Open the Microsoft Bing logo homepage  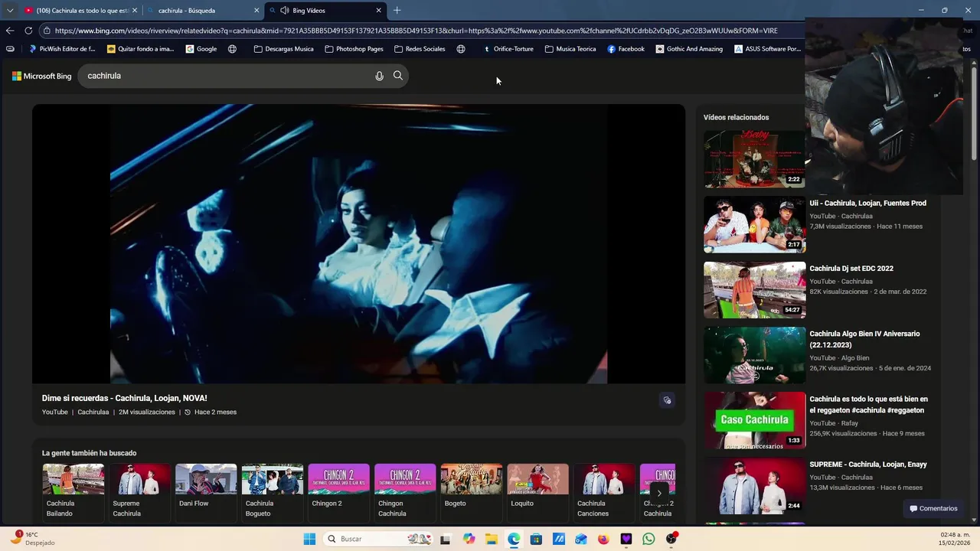coord(42,76)
